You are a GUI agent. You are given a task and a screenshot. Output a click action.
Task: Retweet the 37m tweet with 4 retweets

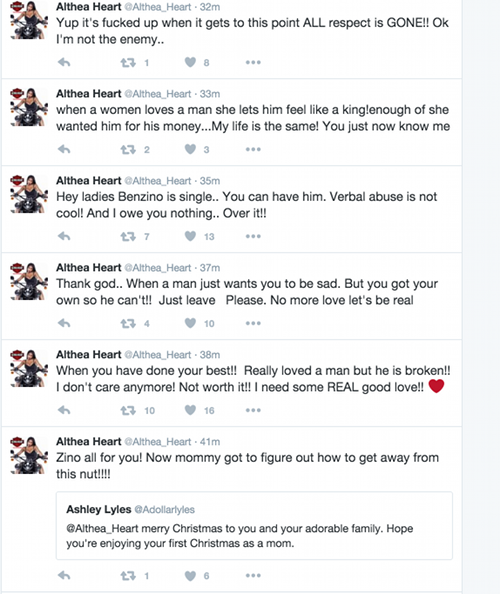(x=128, y=324)
